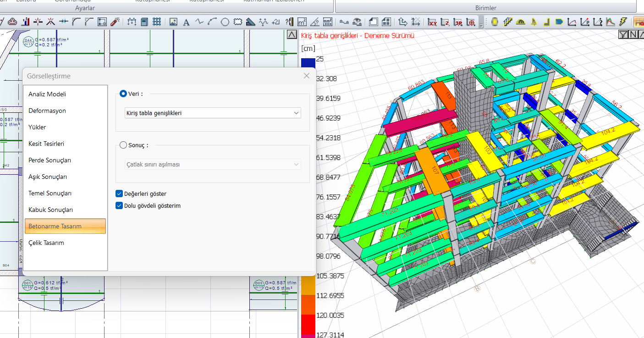This screenshot has width=644, height=338.
Task: Select 'Yükler' category
Action: [65, 127]
